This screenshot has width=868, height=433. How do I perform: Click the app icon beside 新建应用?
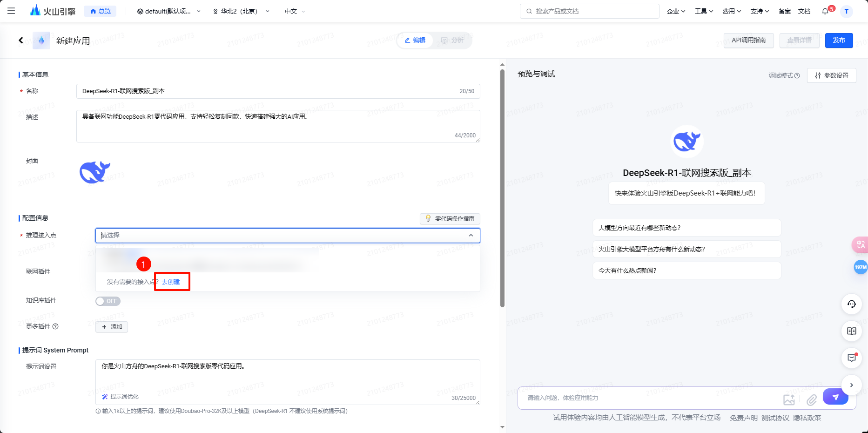pos(41,41)
